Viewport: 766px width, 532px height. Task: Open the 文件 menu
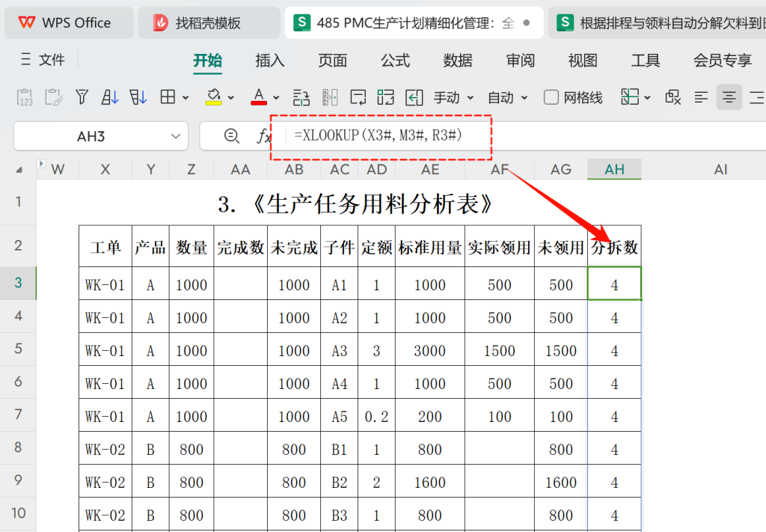pyautogui.click(x=52, y=60)
